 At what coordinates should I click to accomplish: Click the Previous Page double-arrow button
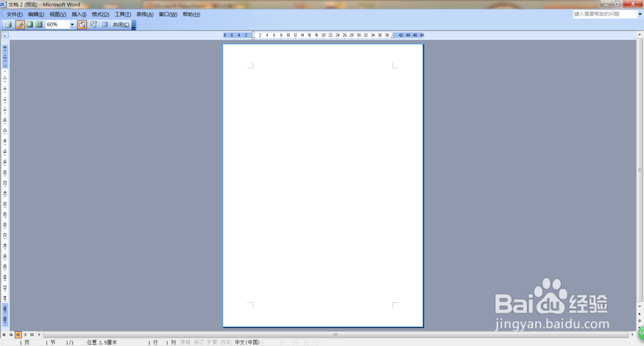639,313
